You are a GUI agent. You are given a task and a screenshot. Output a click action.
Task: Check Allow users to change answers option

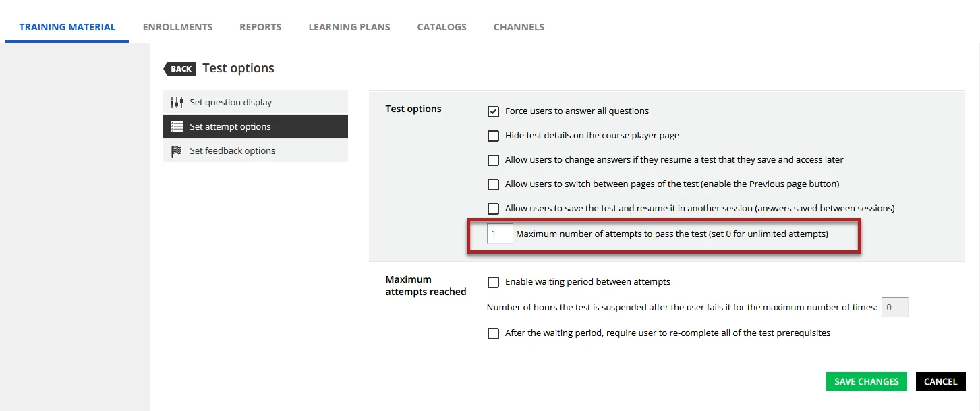pyautogui.click(x=494, y=160)
